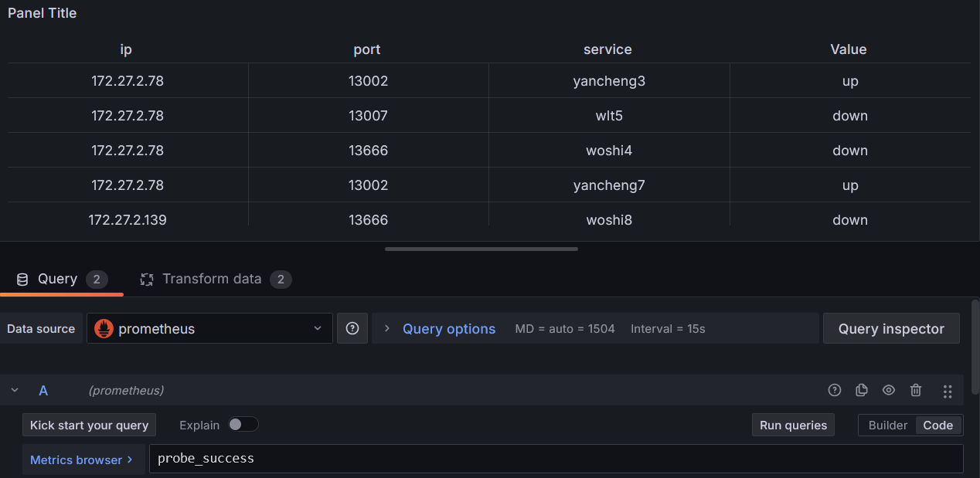Collapse query A using its chevron
Screen dimensions: 980x478
[14, 391]
